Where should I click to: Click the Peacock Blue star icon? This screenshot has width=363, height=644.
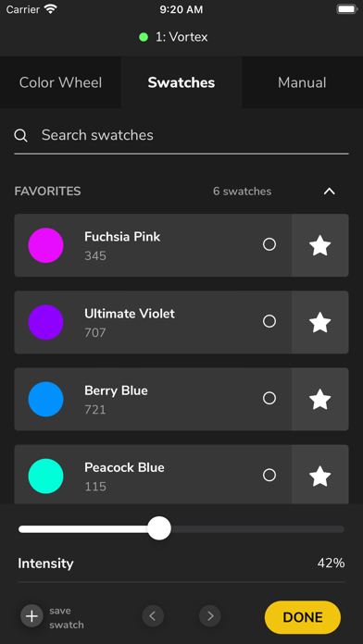[x=319, y=476]
